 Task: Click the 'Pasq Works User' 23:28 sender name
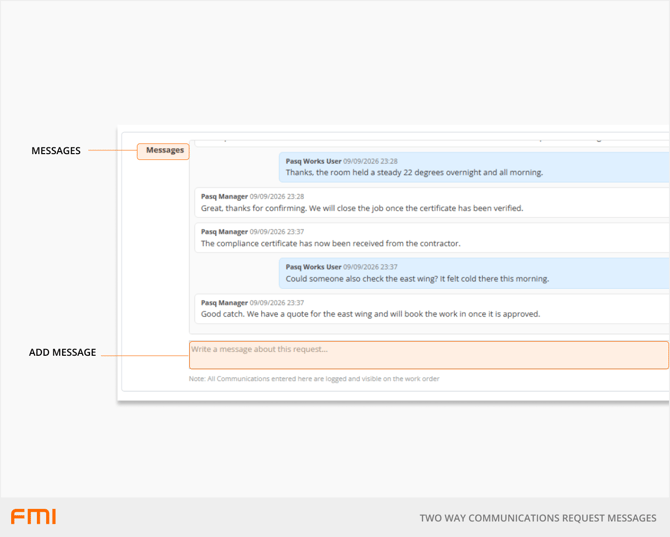(313, 161)
